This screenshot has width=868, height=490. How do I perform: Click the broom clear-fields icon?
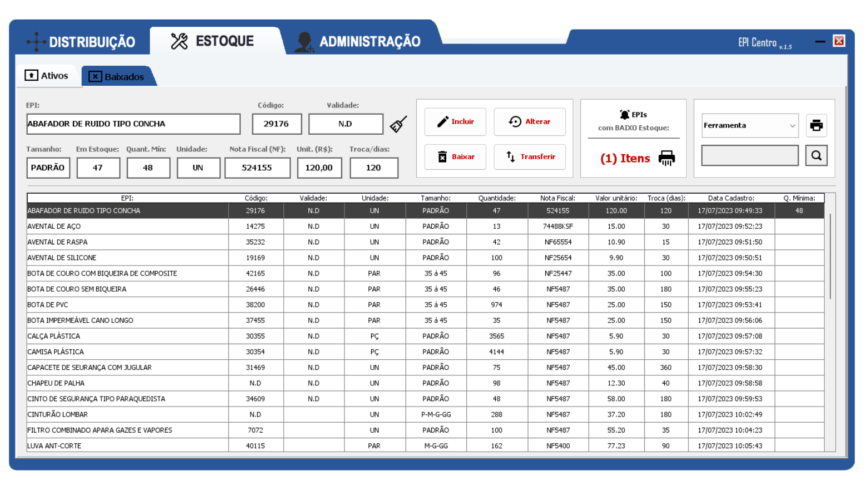pos(398,124)
